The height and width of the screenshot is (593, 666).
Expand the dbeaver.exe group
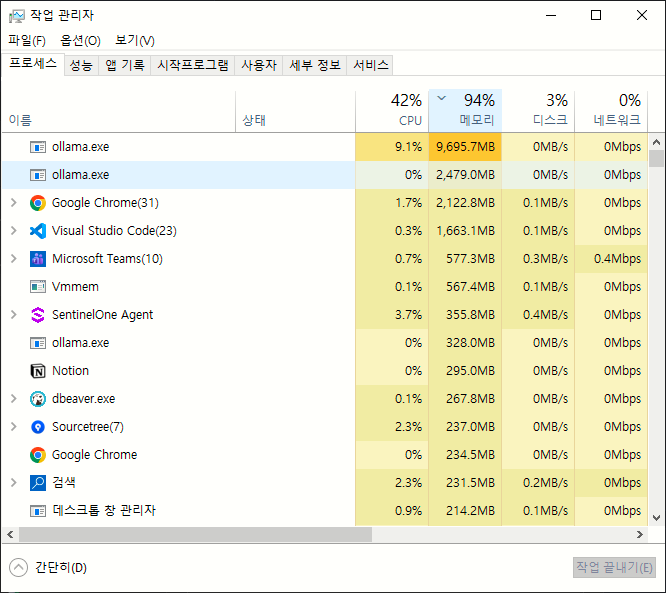pyautogui.click(x=14, y=399)
